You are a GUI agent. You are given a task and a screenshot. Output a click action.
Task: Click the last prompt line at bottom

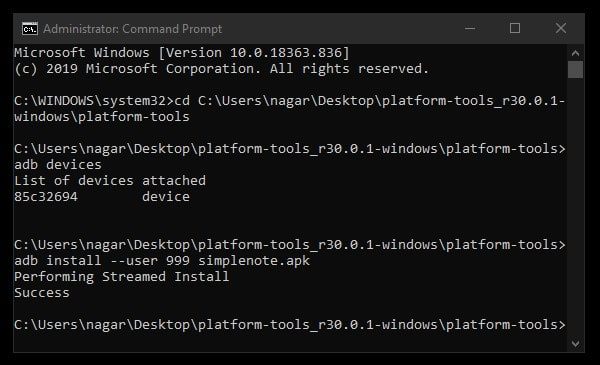tap(290, 325)
